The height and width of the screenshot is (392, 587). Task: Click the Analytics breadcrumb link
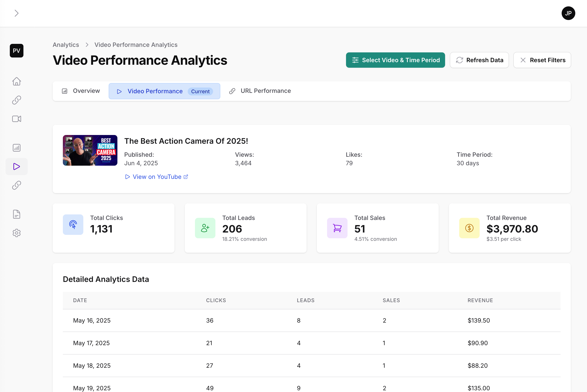coord(66,45)
